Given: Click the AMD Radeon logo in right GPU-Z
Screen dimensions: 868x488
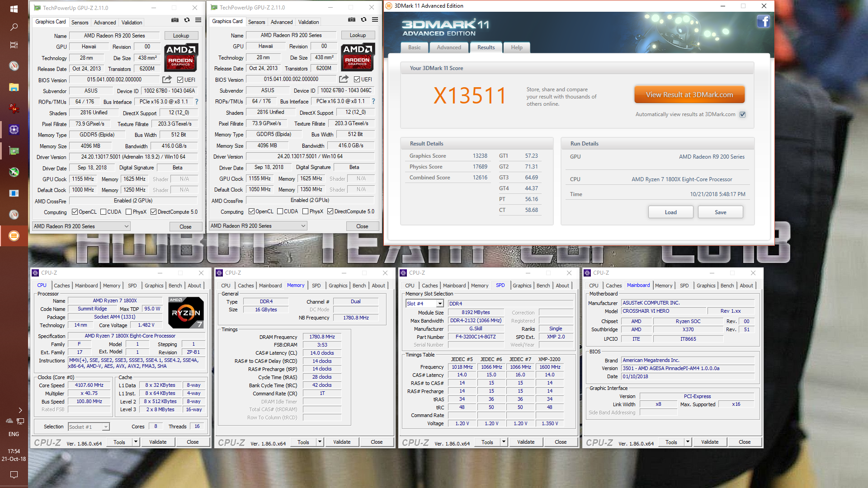Looking at the screenshot, I should [358, 57].
